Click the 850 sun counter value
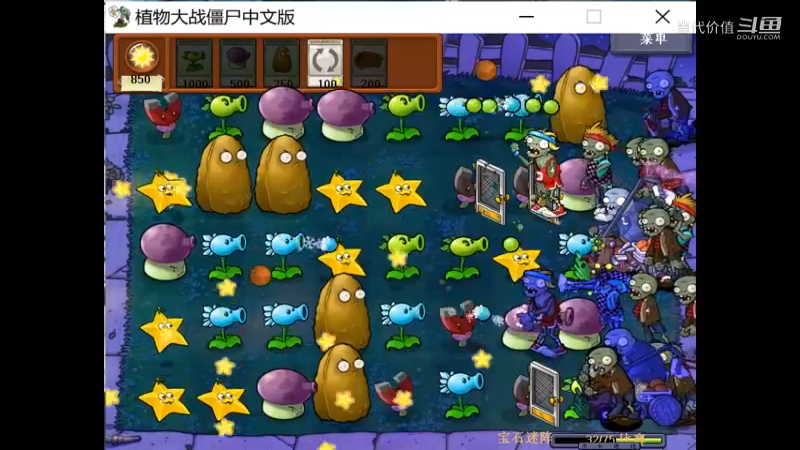Screen dimensions: 800x450 140,80
